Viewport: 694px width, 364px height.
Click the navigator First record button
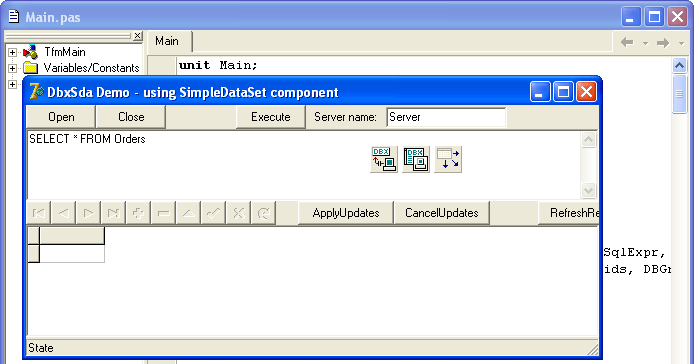click(39, 213)
